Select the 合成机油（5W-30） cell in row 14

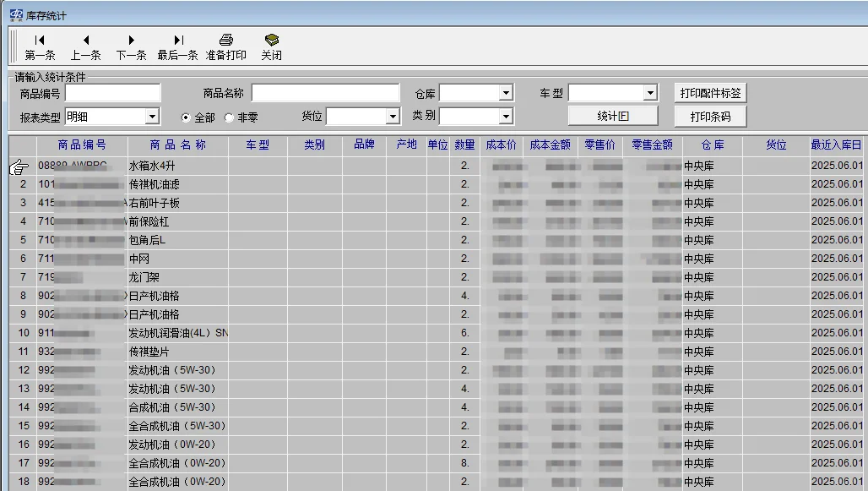(x=177, y=407)
